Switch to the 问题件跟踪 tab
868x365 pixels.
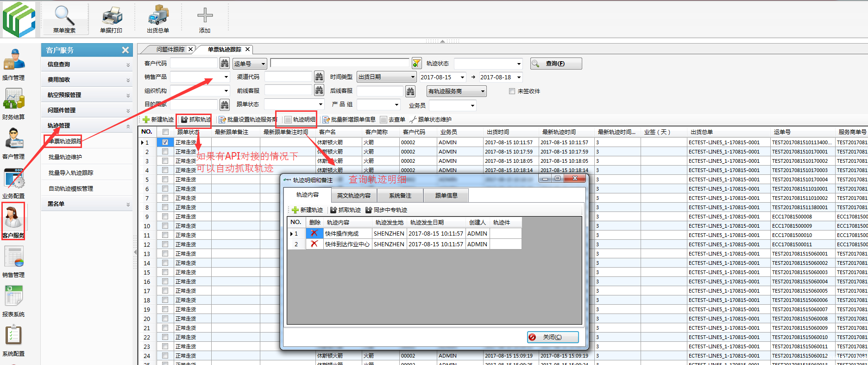pyautogui.click(x=170, y=49)
